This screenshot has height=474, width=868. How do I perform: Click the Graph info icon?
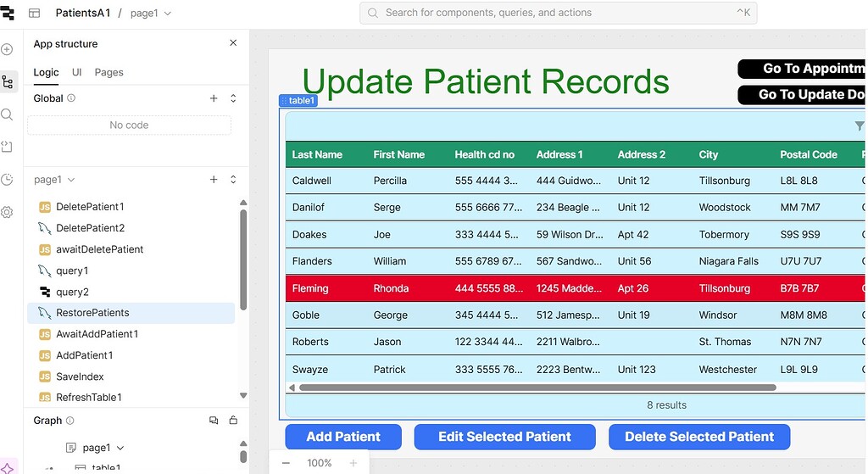(x=70, y=421)
